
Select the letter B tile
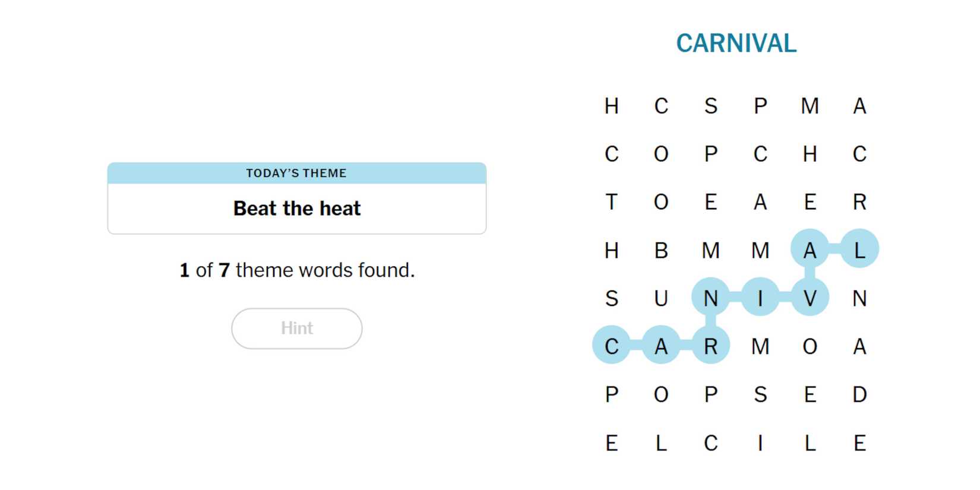click(661, 250)
